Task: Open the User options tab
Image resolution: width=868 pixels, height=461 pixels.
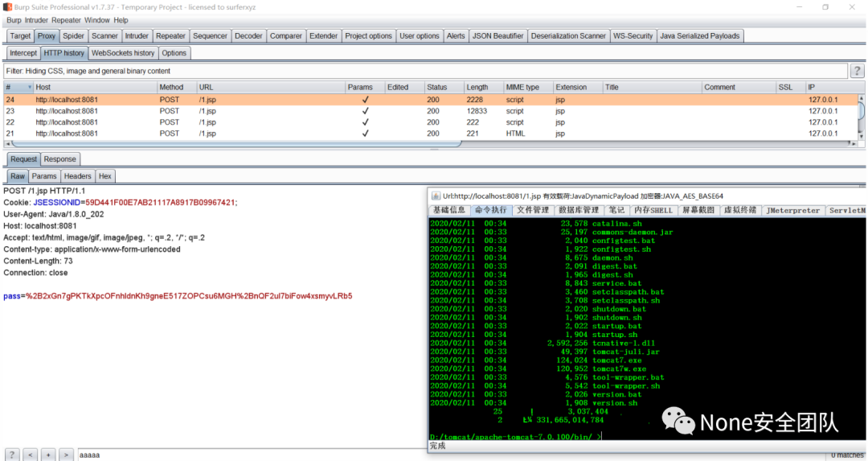Action: pyautogui.click(x=419, y=36)
